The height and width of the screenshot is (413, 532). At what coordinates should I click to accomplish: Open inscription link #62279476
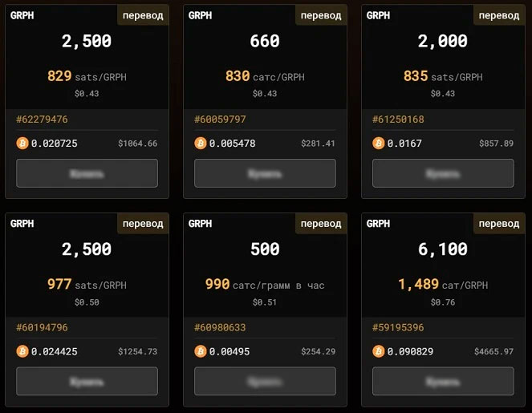[42, 119]
